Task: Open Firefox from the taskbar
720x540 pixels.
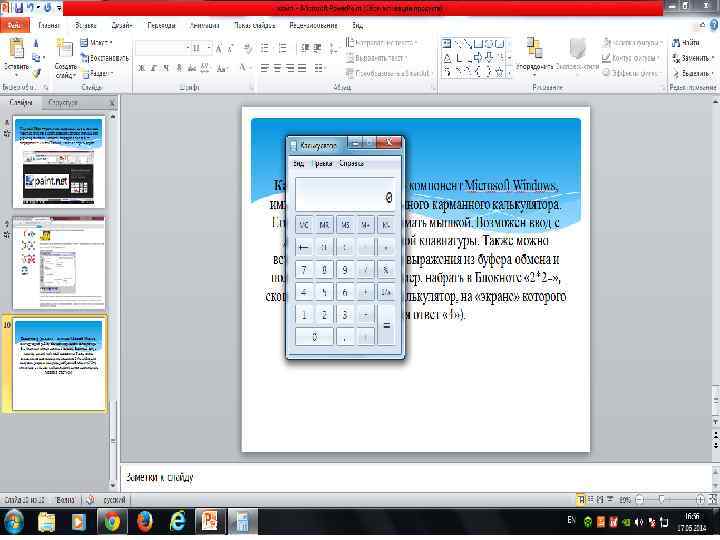Action: [x=144, y=523]
